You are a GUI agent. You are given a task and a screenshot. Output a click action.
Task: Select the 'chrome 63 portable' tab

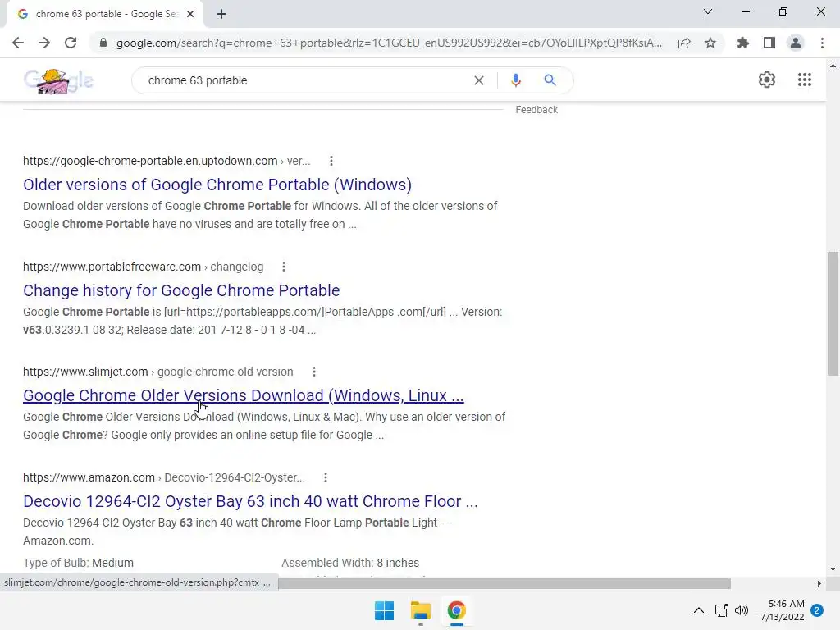pyautogui.click(x=104, y=15)
